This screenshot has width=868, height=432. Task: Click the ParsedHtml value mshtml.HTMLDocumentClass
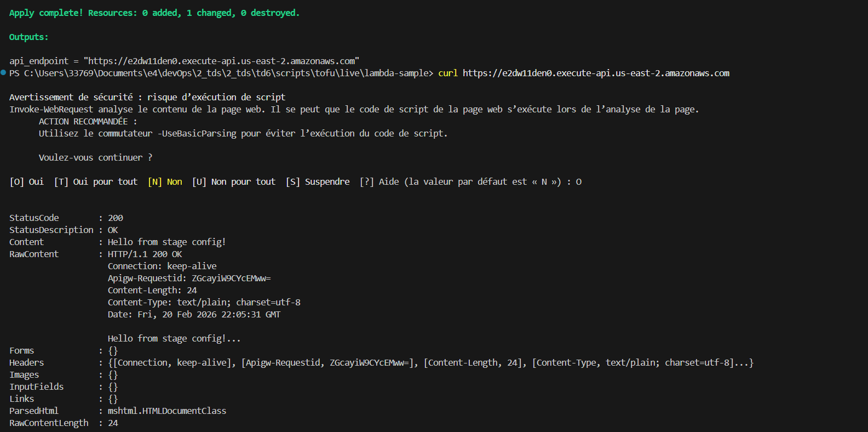click(166, 411)
